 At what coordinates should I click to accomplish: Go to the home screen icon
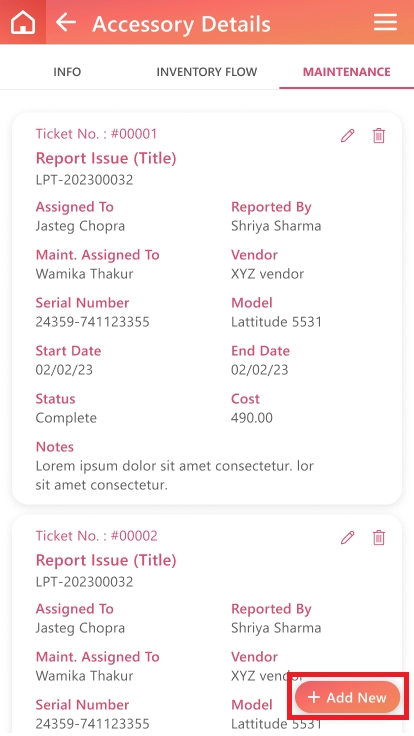point(23,22)
